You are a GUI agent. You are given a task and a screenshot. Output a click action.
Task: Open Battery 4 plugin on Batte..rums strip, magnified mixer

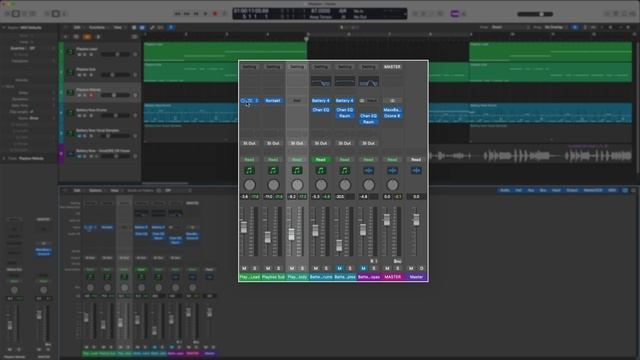click(321, 100)
